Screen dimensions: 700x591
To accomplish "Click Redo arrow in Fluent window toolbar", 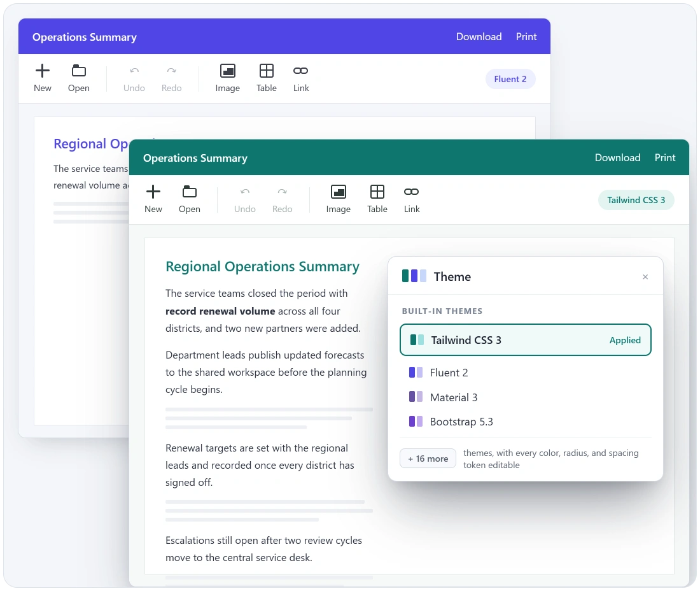I will pos(171,71).
